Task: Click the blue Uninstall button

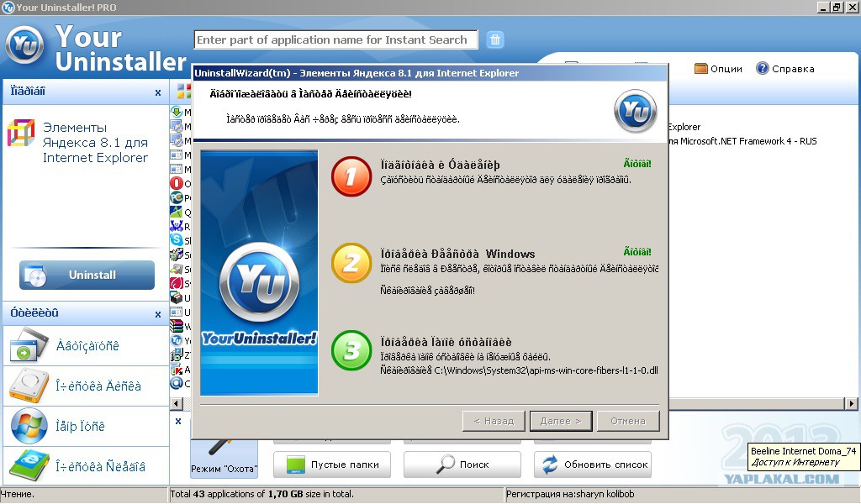Action: tap(87, 275)
